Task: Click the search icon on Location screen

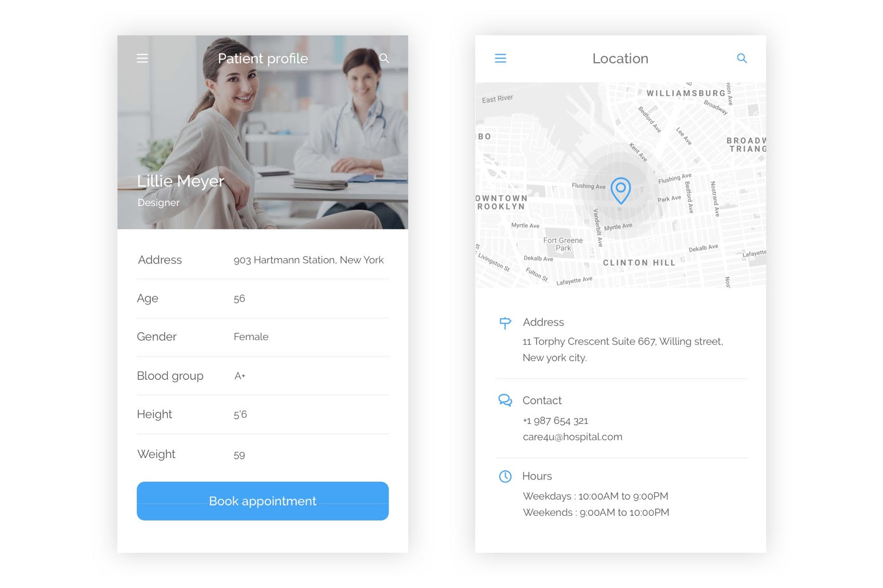Action: click(x=742, y=58)
